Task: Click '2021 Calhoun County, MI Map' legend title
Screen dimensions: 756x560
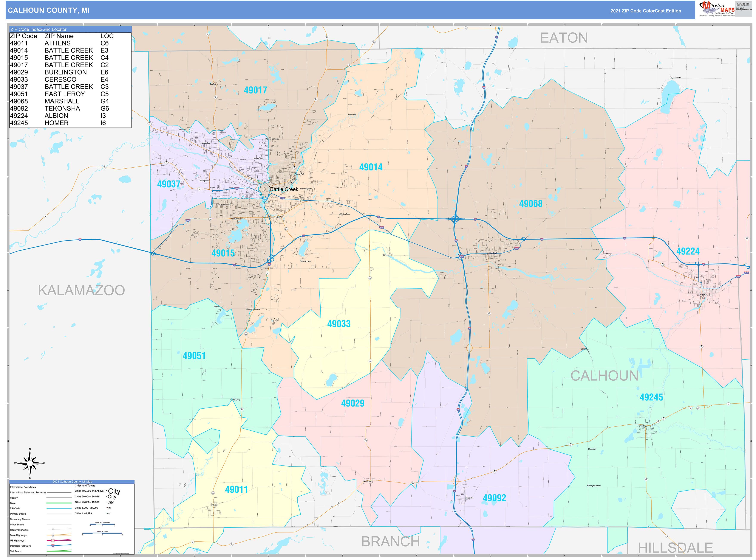Action: tap(72, 482)
